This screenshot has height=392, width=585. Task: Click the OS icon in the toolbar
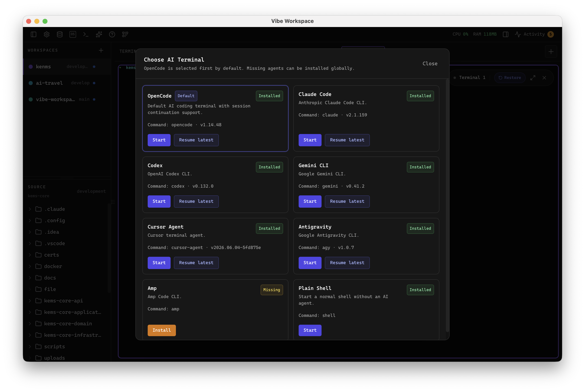73,34
